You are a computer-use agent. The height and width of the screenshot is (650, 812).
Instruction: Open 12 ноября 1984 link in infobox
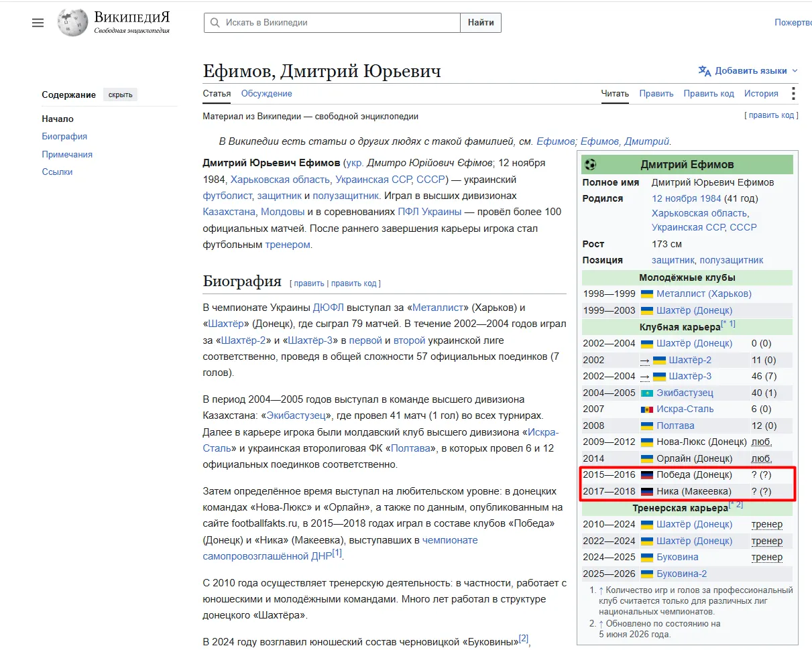[x=687, y=198]
